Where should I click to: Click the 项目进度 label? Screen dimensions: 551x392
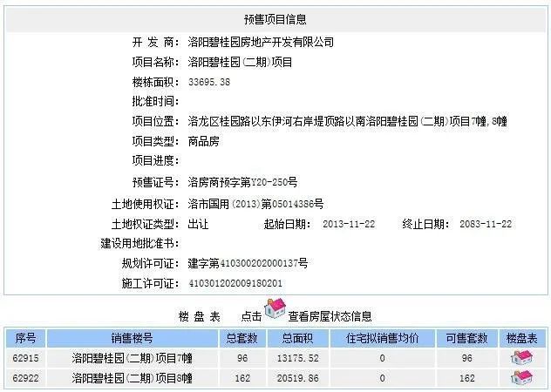pos(156,161)
